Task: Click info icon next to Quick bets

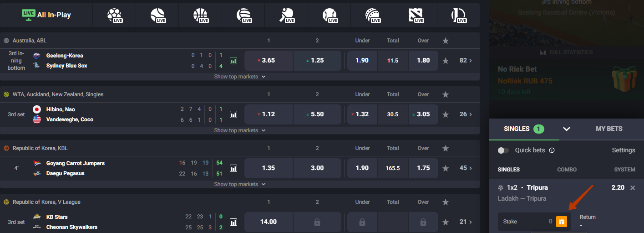Action: click(x=552, y=150)
